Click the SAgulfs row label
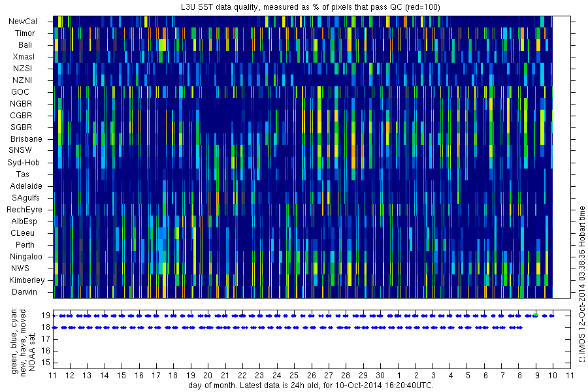Image resolution: width=588 pixels, height=392 pixels. click(25, 198)
